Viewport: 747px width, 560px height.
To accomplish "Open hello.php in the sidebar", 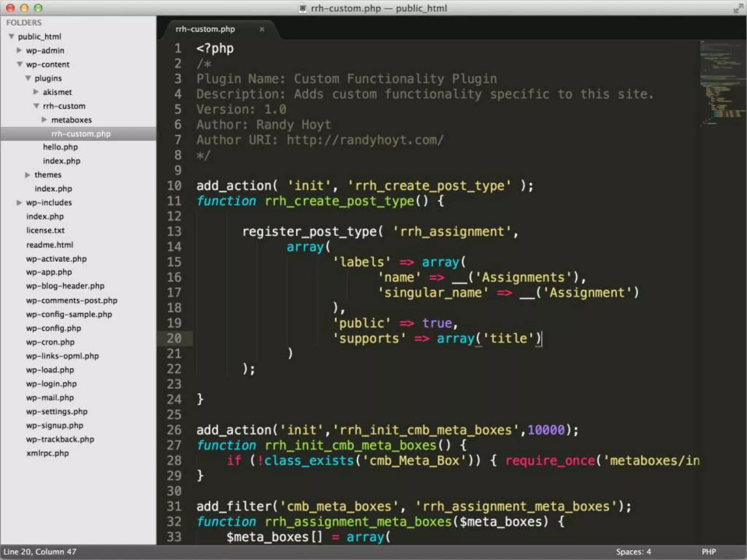I will (60, 147).
